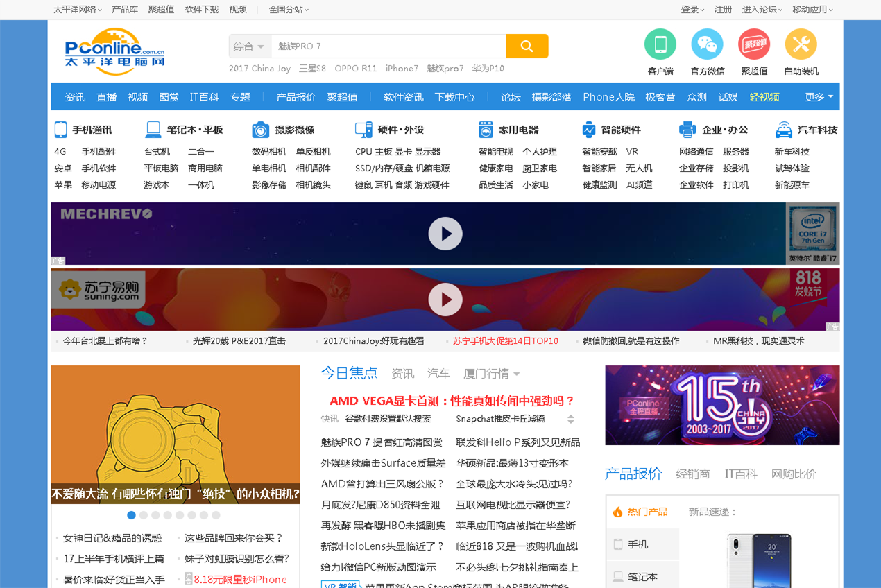Play the MECHREVO banner video

click(445, 234)
